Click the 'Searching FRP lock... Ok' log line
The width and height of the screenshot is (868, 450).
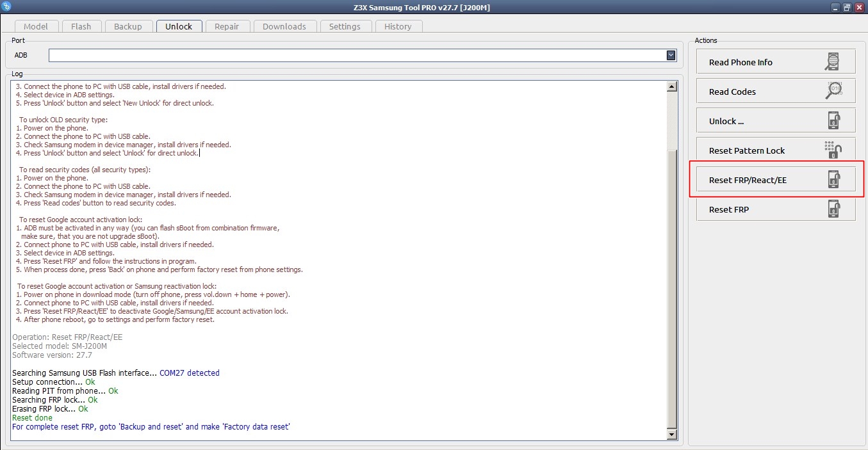pos(55,399)
